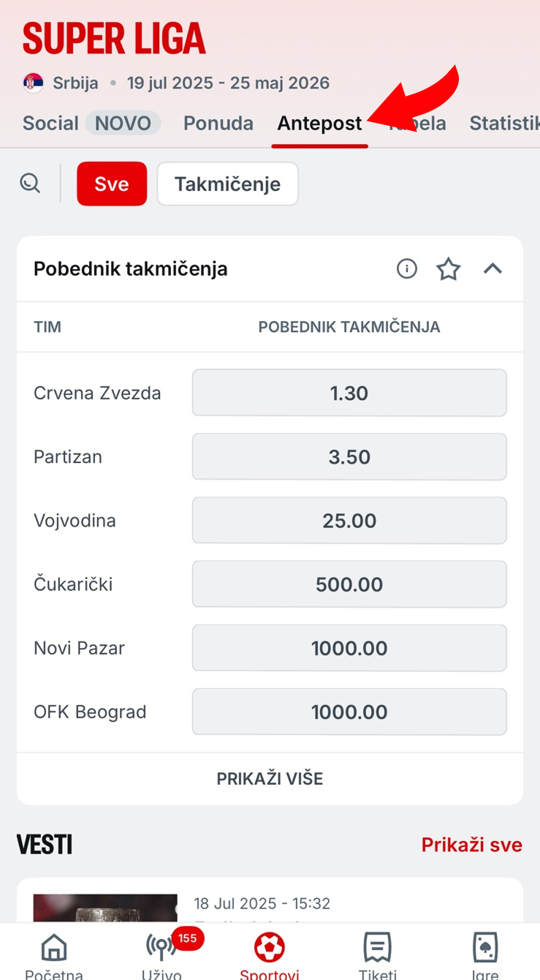Tap the search magnifier icon
The width and height of the screenshot is (540, 980).
pyautogui.click(x=30, y=183)
